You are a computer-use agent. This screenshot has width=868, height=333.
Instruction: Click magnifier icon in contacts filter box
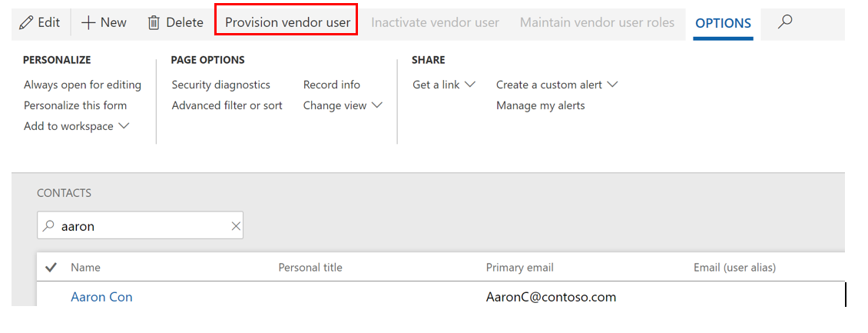pyautogui.click(x=49, y=227)
